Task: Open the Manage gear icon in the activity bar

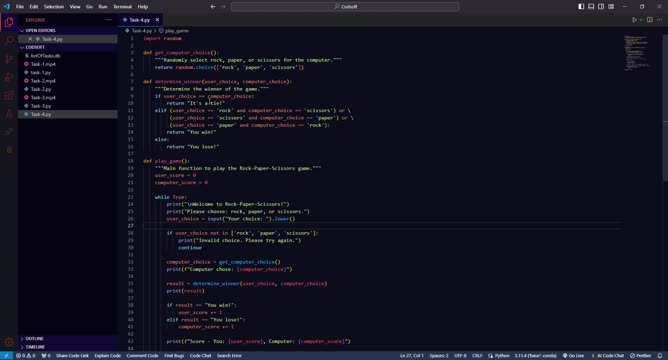Action: tap(9, 342)
